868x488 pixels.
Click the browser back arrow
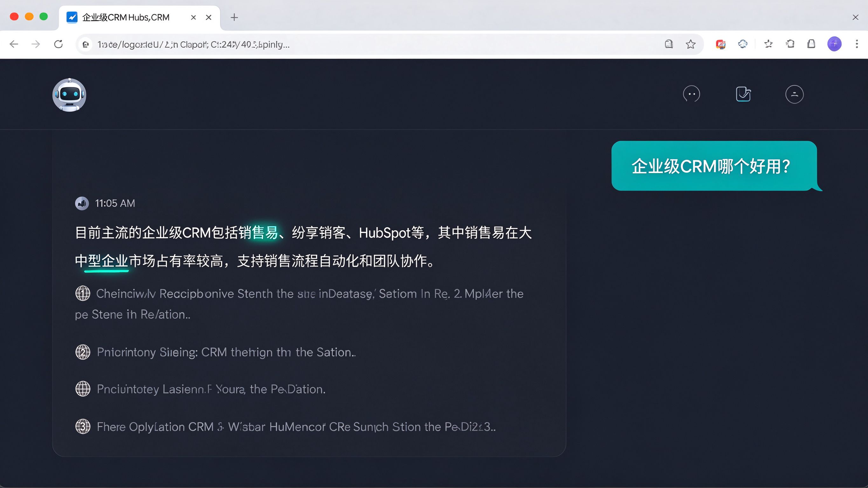14,44
